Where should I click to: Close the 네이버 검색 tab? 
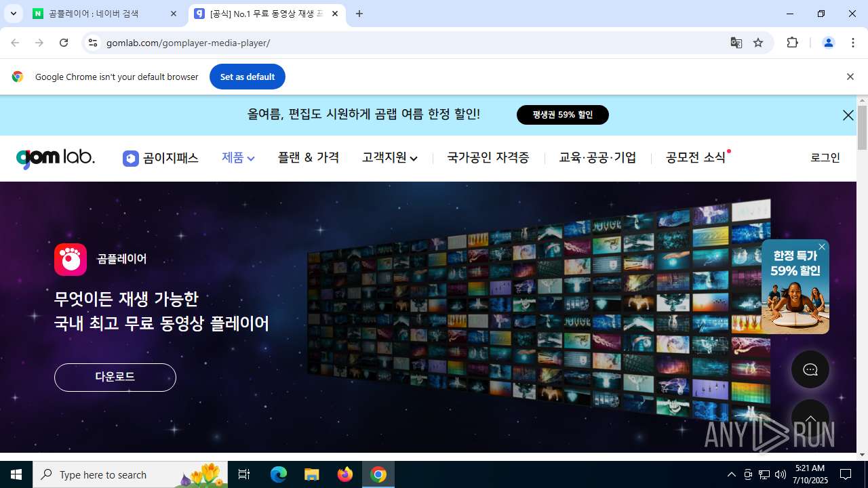click(x=174, y=14)
